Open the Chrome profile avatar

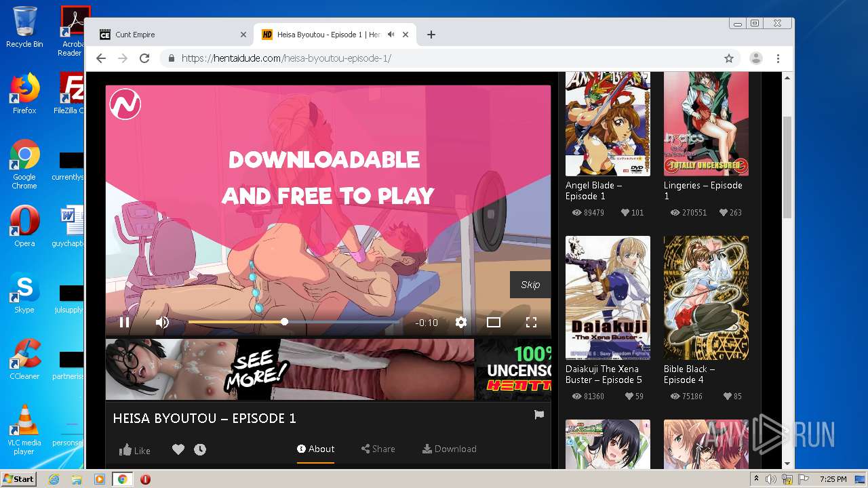point(755,58)
